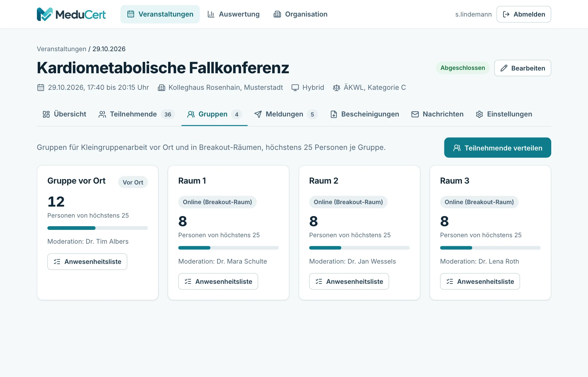Click the Veranstaltungen breadcrumb link

point(62,49)
